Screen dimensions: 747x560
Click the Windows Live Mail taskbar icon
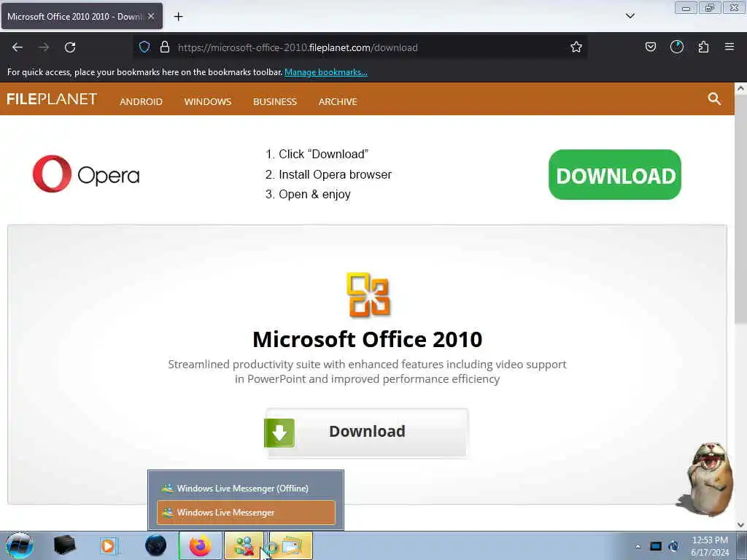(290, 545)
